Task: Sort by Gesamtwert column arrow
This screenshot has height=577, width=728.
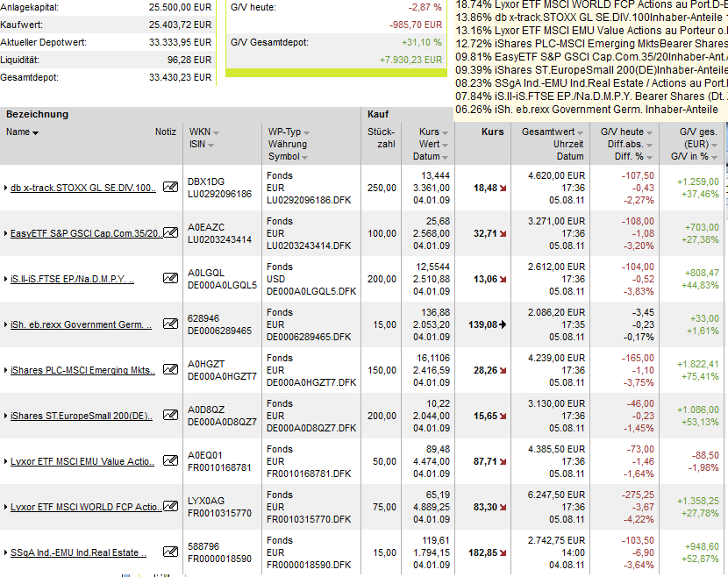Action: point(581,133)
